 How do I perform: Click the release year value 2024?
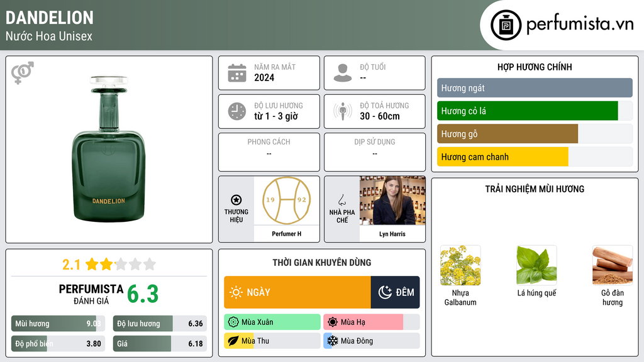[x=264, y=77]
